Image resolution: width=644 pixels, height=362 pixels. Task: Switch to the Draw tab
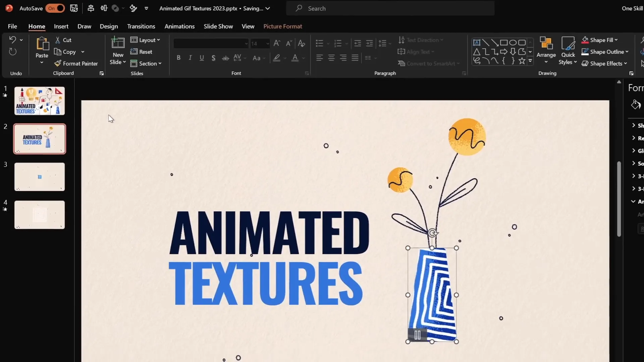84,26
